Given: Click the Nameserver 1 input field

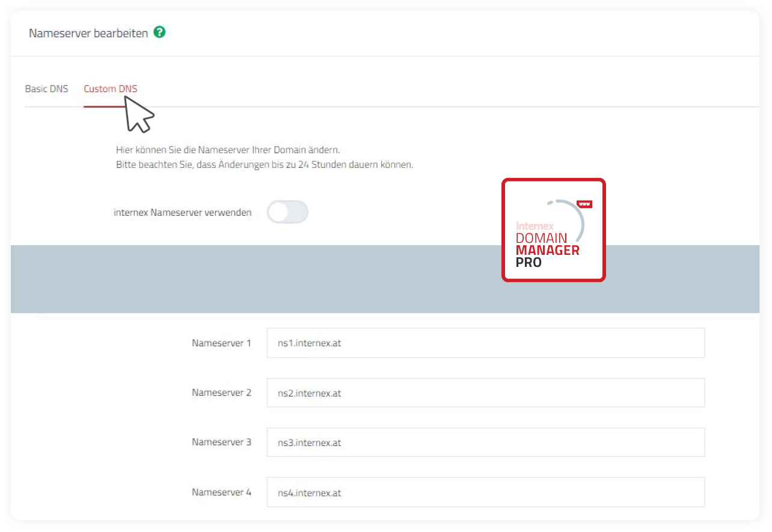Looking at the screenshot, I should 486,343.
